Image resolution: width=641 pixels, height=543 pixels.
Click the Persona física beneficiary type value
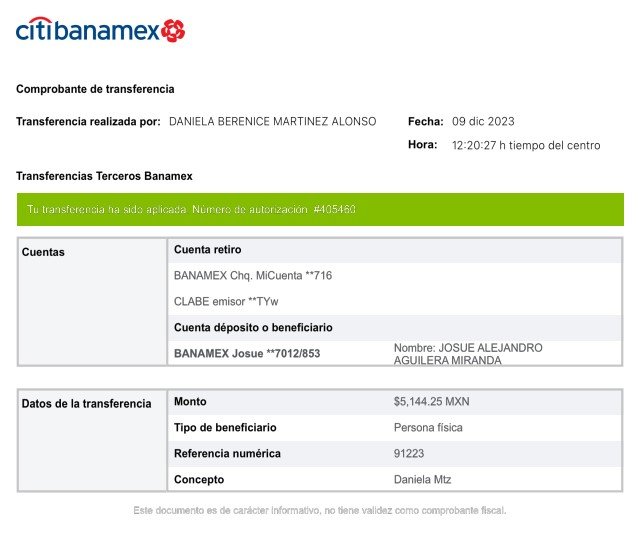428,428
